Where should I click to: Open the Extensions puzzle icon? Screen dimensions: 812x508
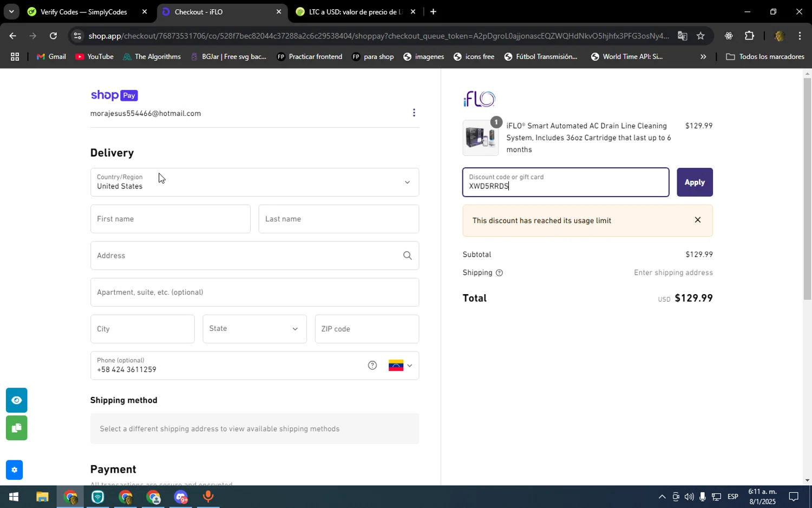tap(749, 36)
